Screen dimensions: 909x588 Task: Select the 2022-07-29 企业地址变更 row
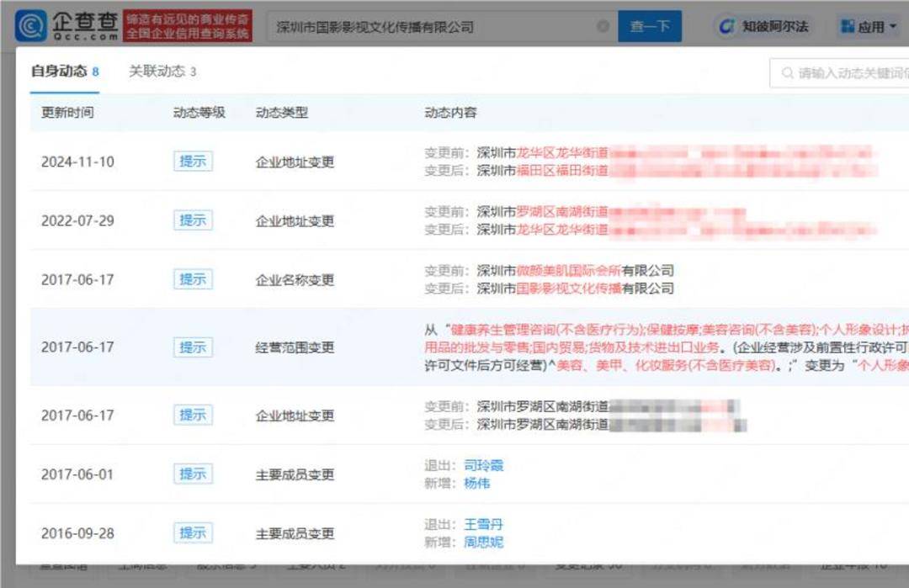coord(295,220)
